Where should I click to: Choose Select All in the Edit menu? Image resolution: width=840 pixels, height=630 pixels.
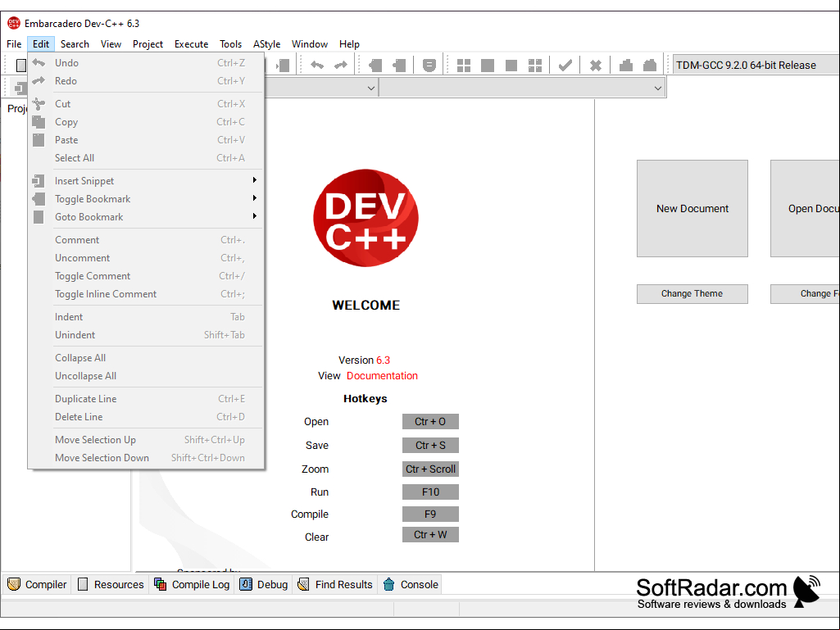click(146, 158)
